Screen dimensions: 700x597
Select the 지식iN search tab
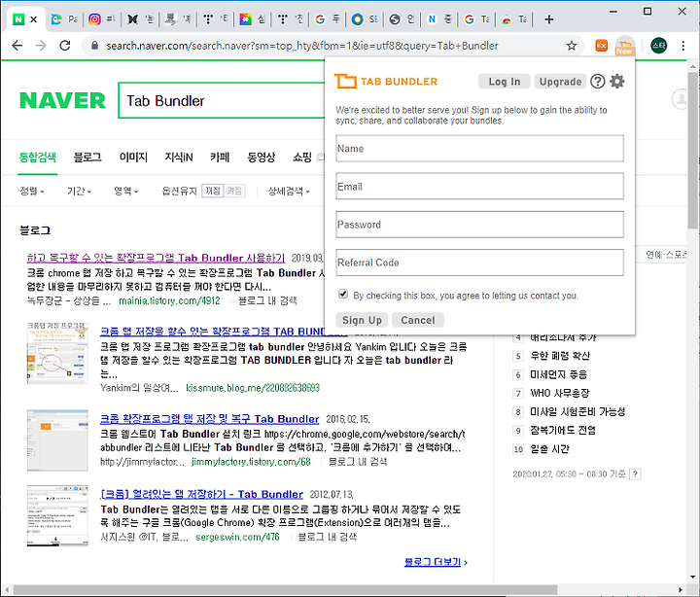[179, 158]
